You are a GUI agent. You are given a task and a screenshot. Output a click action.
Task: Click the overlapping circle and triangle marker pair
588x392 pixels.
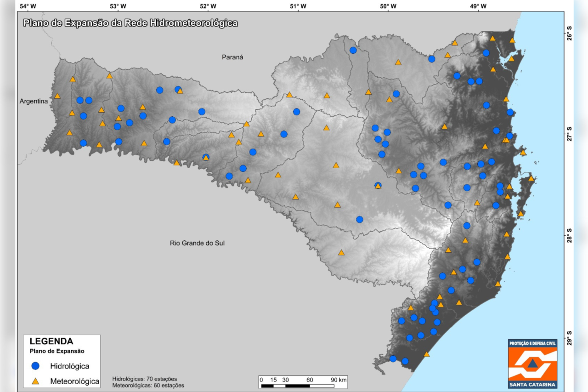point(378,185)
